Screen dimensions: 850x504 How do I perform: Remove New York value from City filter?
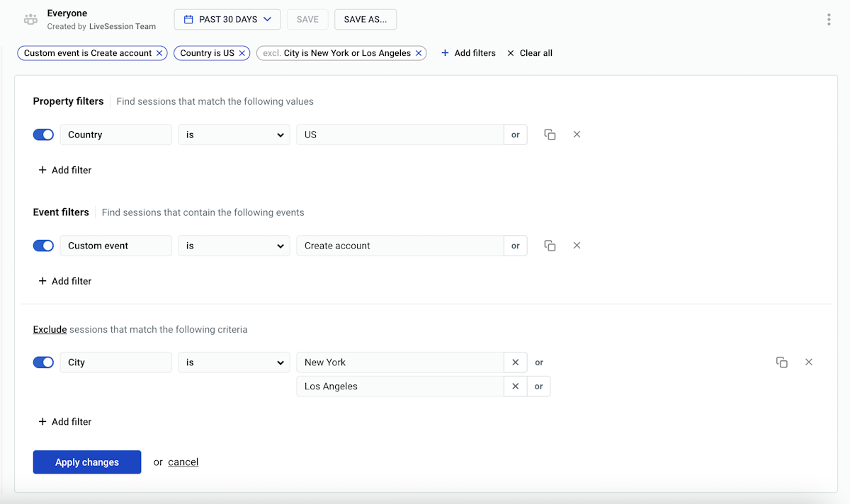pyautogui.click(x=515, y=362)
